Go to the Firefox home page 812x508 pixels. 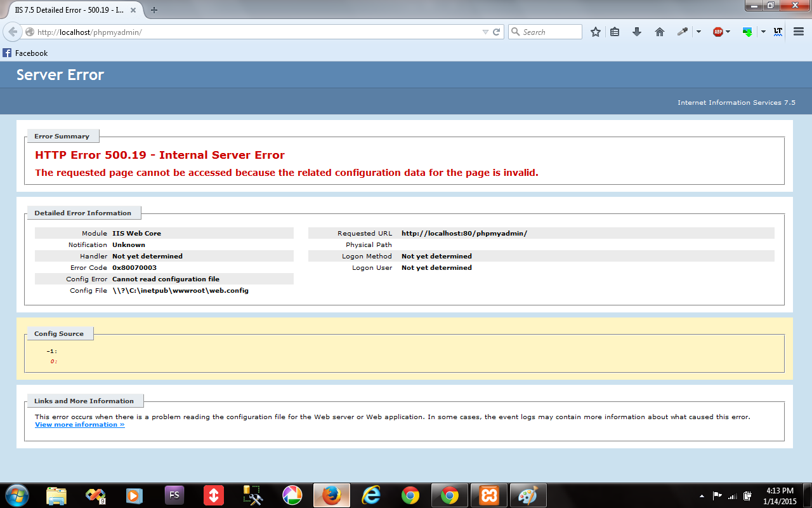(x=660, y=32)
